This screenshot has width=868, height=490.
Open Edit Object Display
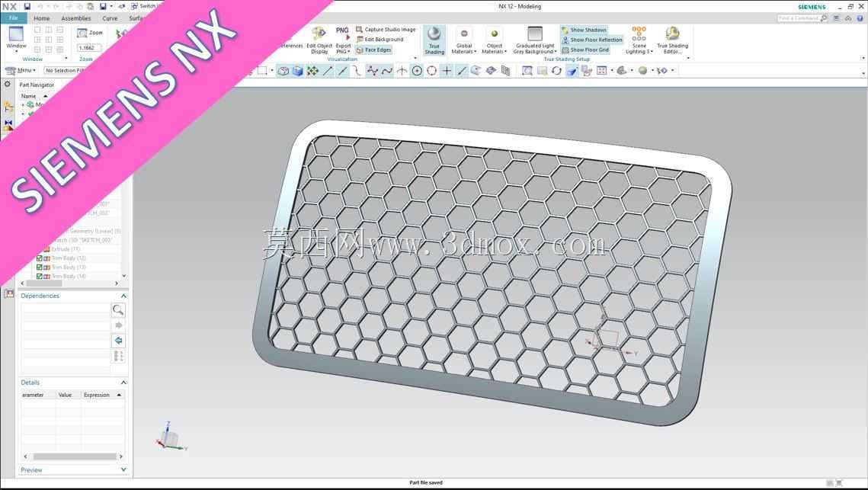click(x=319, y=40)
